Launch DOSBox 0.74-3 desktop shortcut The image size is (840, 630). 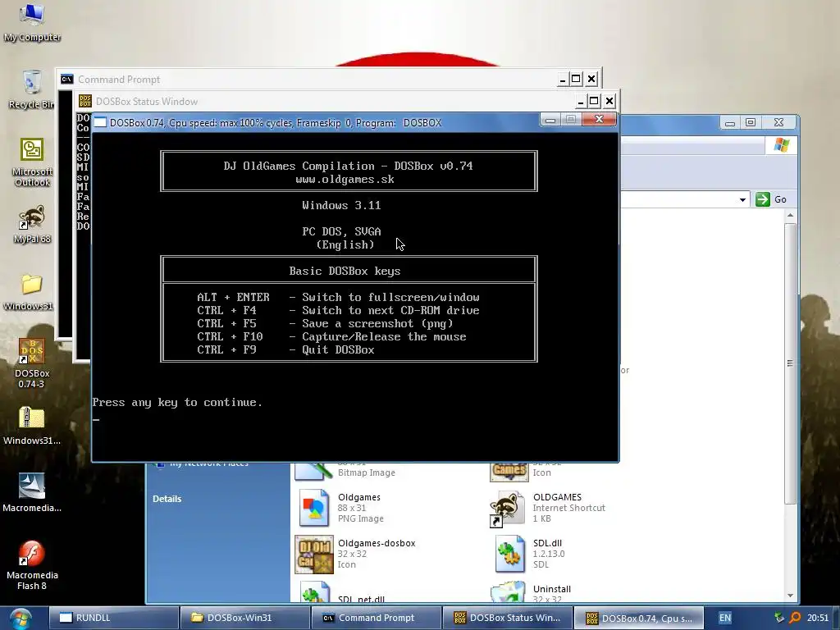point(32,363)
